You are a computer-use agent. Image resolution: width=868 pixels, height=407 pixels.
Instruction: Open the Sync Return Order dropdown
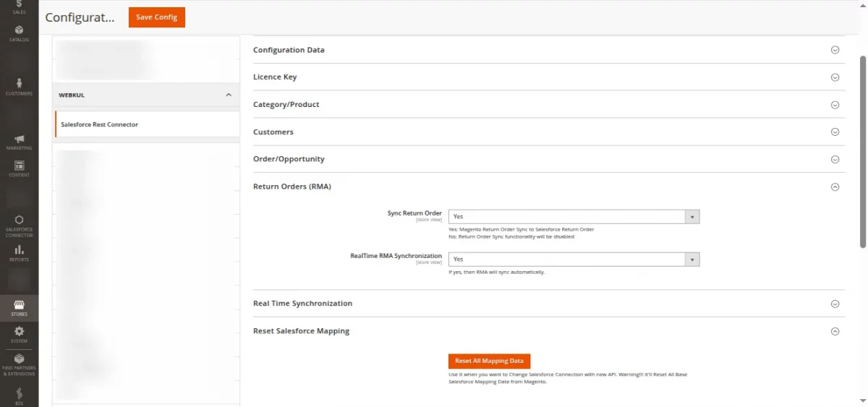click(574, 216)
